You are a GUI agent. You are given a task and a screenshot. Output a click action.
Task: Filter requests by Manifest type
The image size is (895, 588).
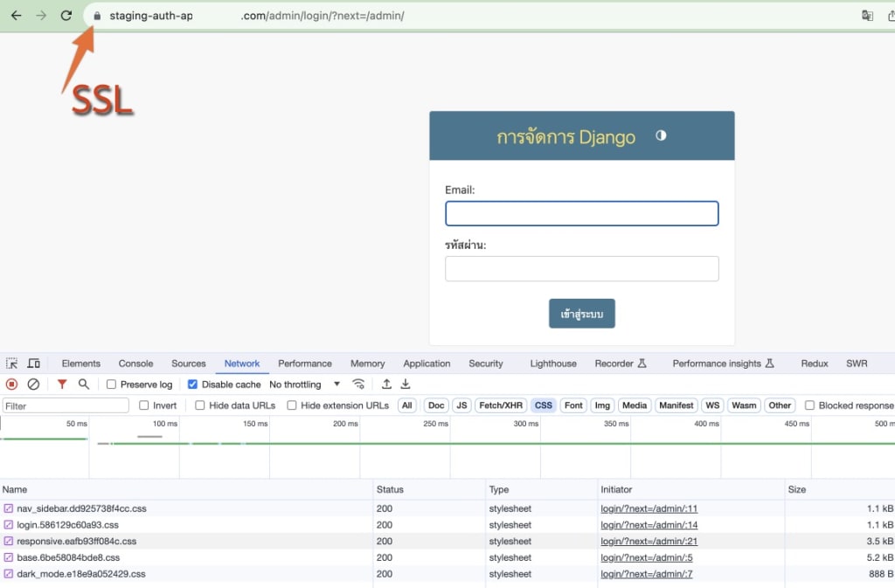pyautogui.click(x=676, y=405)
